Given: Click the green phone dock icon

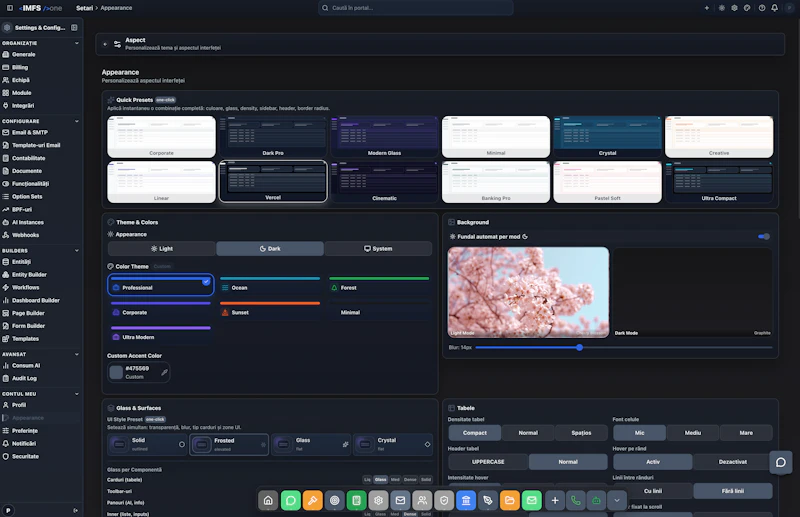Looking at the screenshot, I should pos(576,501).
